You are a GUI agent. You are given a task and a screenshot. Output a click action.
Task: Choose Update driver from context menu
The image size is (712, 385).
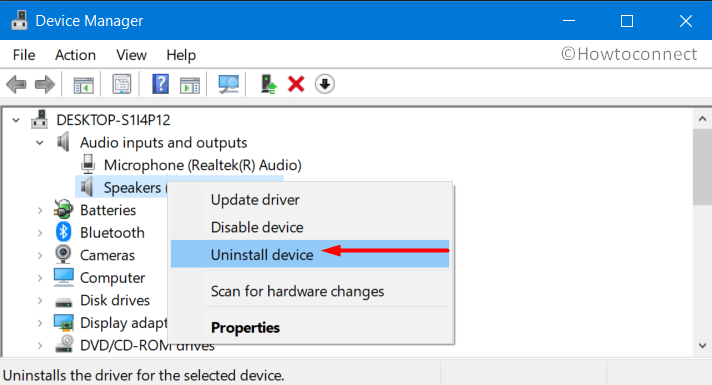[310, 200]
